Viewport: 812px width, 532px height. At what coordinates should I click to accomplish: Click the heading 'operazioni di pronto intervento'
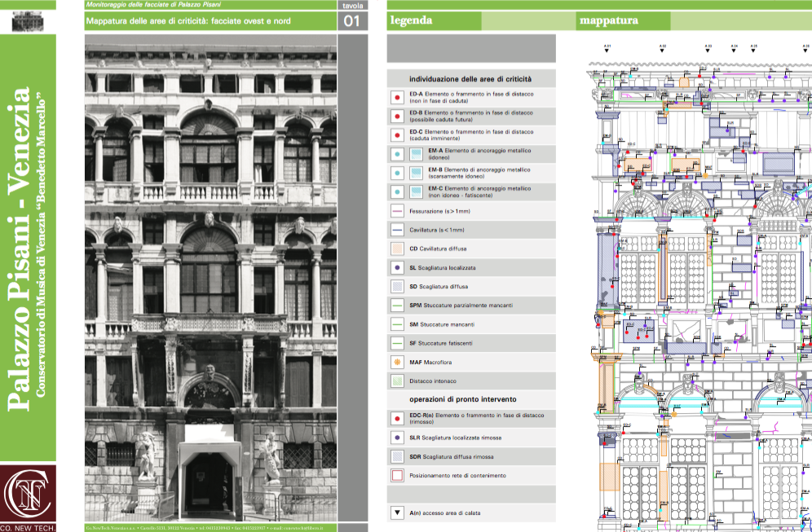point(462,399)
